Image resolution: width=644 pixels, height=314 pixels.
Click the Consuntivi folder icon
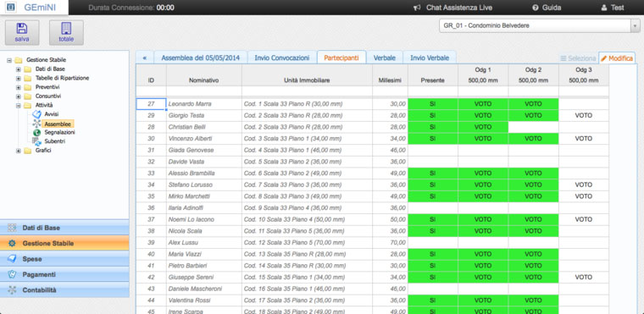[x=27, y=96]
